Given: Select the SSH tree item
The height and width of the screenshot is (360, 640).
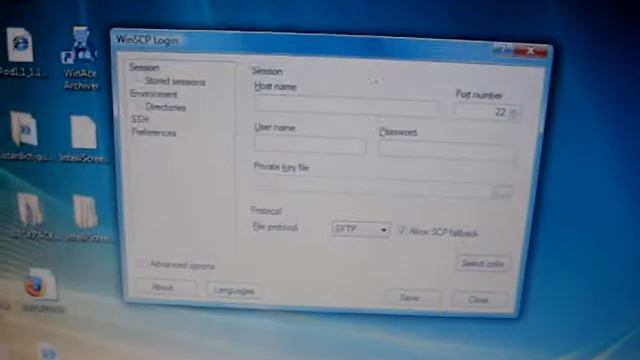Looking at the screenshot, I should [x=140, y=119].
